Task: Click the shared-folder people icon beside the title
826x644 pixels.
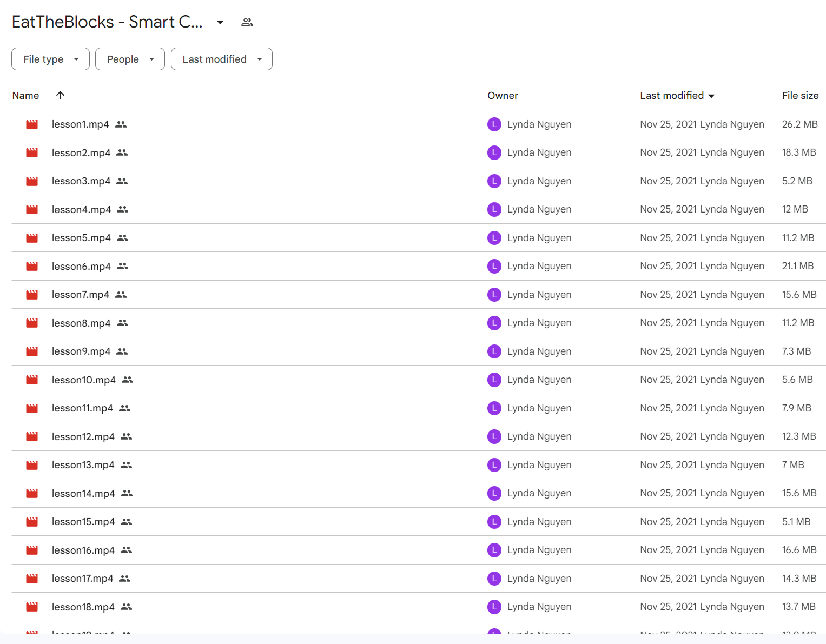Action: (x=247, y=22)
